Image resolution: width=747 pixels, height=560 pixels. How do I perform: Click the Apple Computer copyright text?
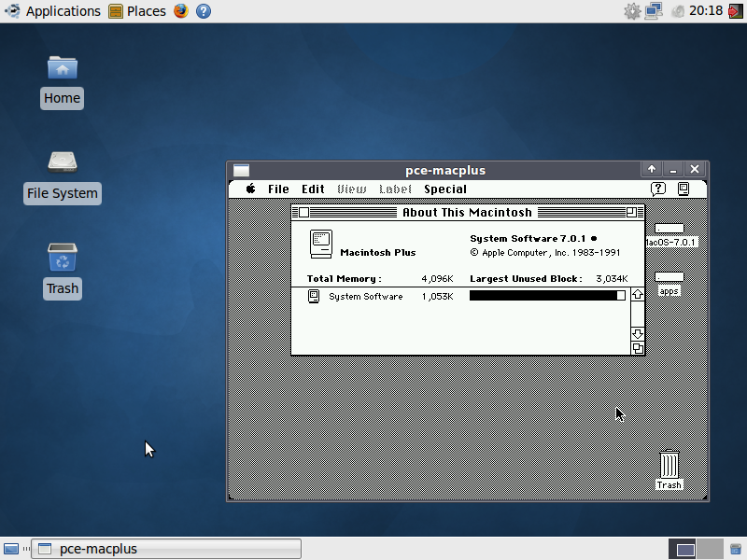[545, 253]
